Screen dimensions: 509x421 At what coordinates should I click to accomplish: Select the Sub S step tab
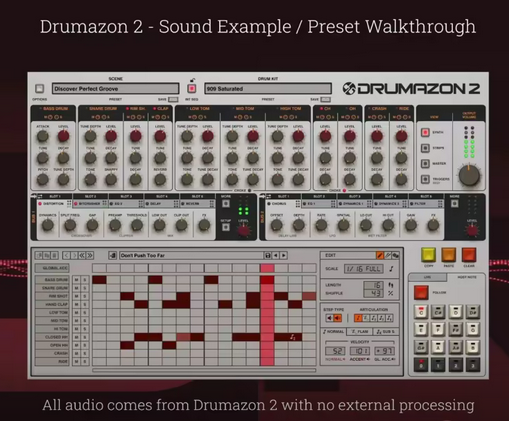coord(386,332)
